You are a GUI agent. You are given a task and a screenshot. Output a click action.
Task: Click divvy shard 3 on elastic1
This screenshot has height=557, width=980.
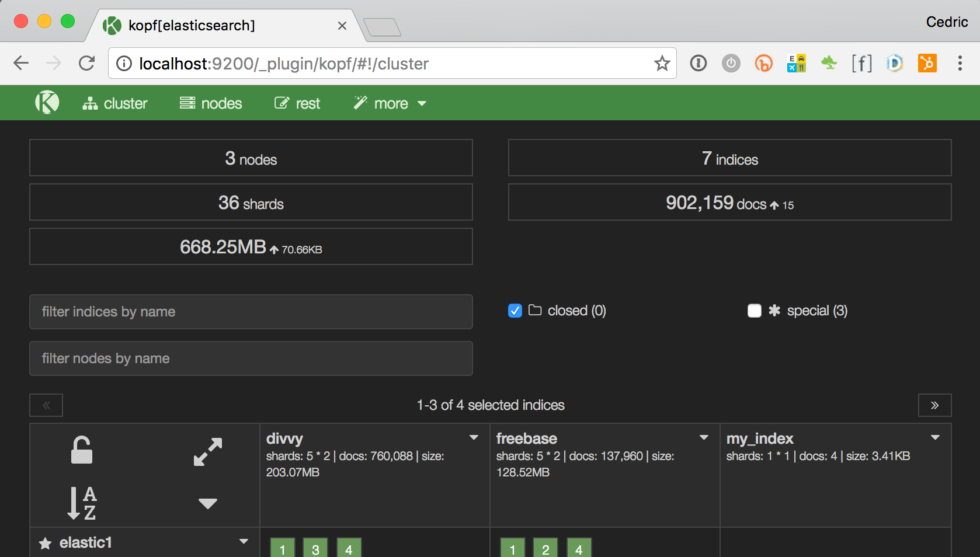(x=315, y=548)
